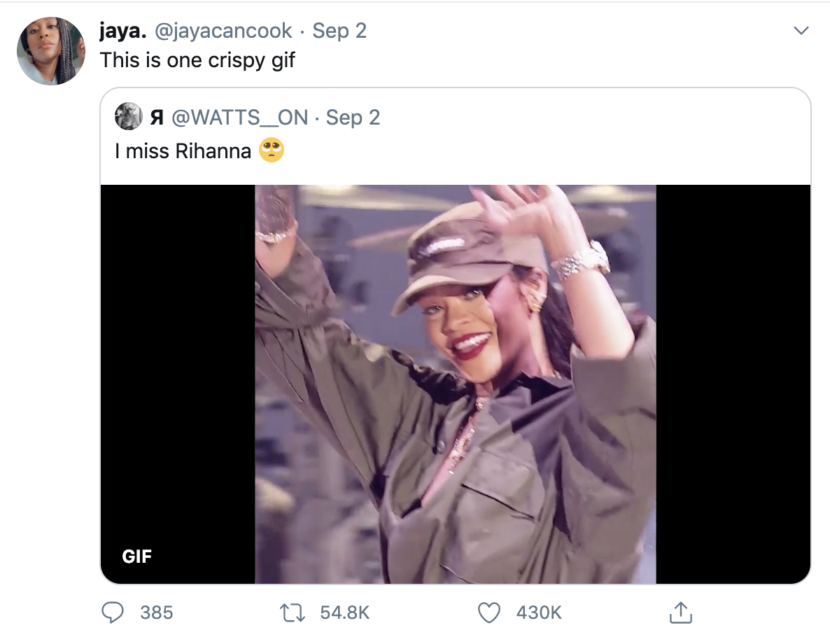
Task: Click the 385 replies count
Action: coord(156,612)
